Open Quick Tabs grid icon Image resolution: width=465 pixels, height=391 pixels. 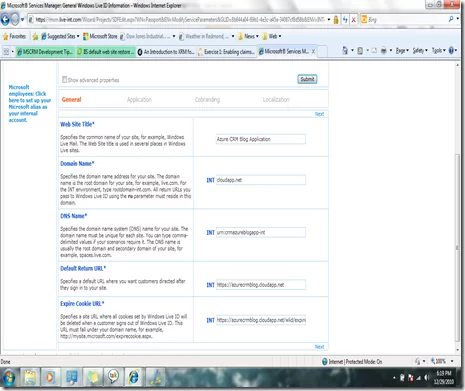click(x=6, y=51)
